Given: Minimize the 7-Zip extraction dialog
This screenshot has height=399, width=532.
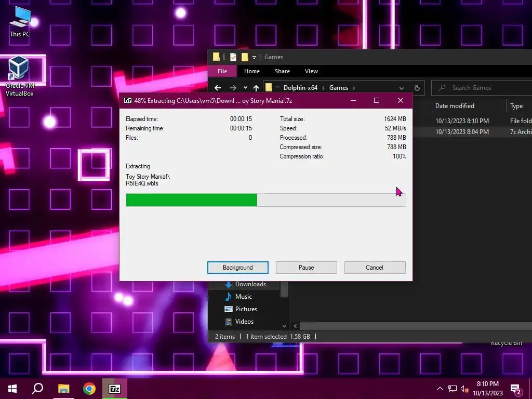Looking at the screenshot, I should point(353,100).
